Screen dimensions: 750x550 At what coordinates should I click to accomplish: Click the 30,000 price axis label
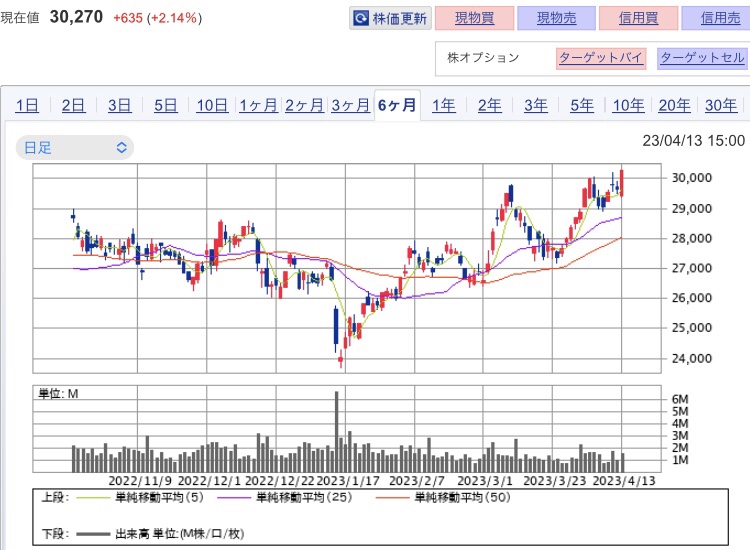pyautogui.click(x=692, y=178)
